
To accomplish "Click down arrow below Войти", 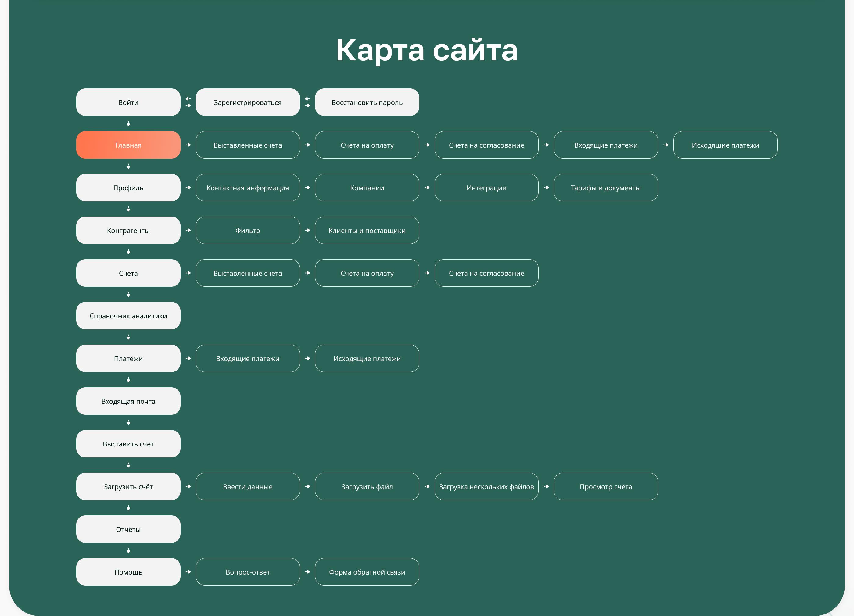I will point(128,124).
